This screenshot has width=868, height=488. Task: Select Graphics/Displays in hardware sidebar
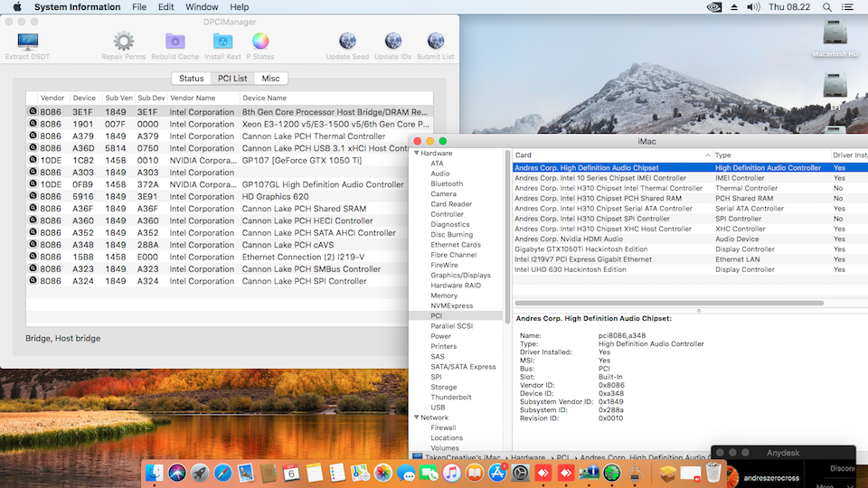[x=460, y=275]
